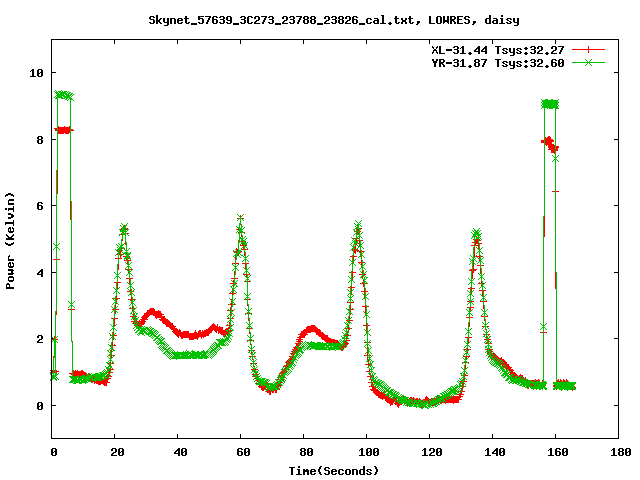The image size is (640, 480).
Task: Click x-axis tick label 120
Action: tap(432, 452)
